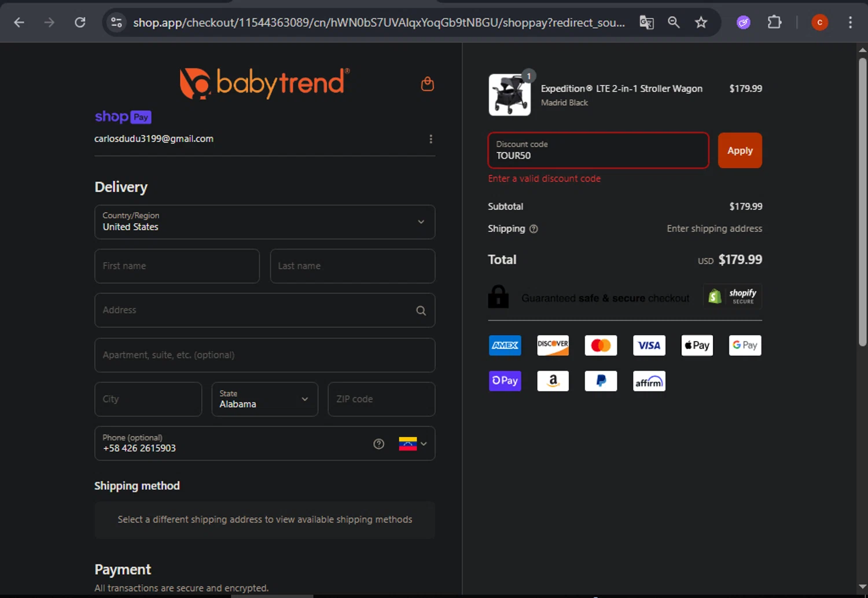Screen dimensions: 868x598
Task: Open site information icon in address bar
Action: click(116, 23)
